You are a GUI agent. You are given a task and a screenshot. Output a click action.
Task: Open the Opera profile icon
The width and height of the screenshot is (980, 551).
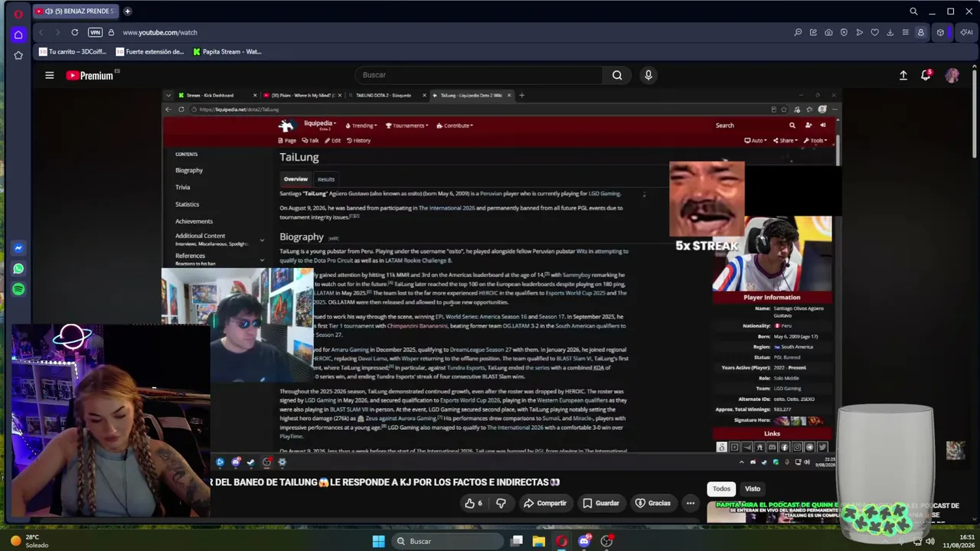pos(921,32)
